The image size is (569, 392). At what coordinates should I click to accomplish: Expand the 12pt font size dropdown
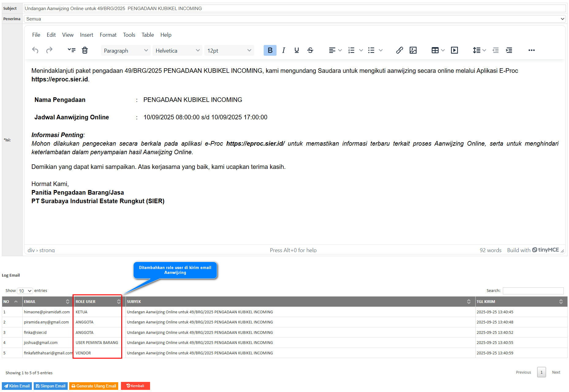(x=229, y=50)
